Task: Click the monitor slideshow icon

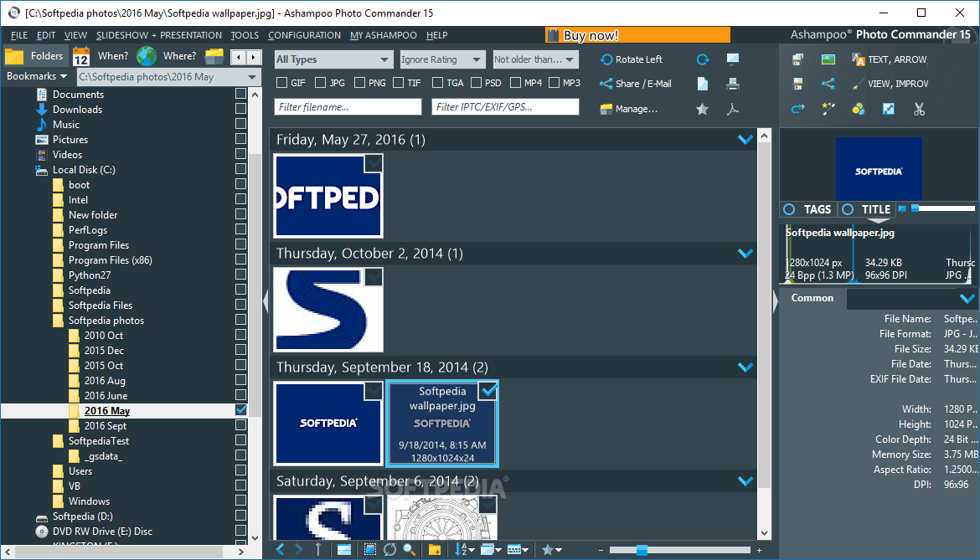Action: [x=733, y=59]
